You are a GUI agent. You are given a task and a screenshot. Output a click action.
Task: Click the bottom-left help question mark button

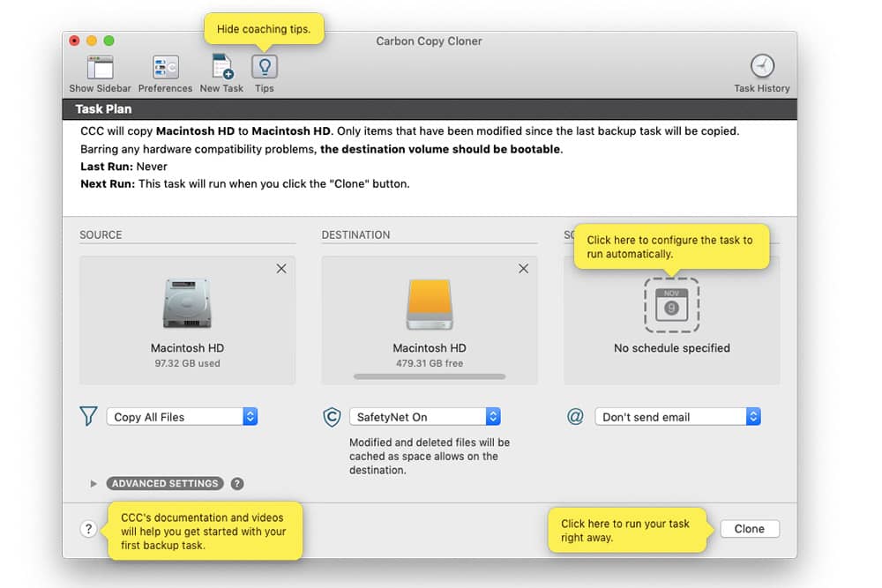point(88,529)
